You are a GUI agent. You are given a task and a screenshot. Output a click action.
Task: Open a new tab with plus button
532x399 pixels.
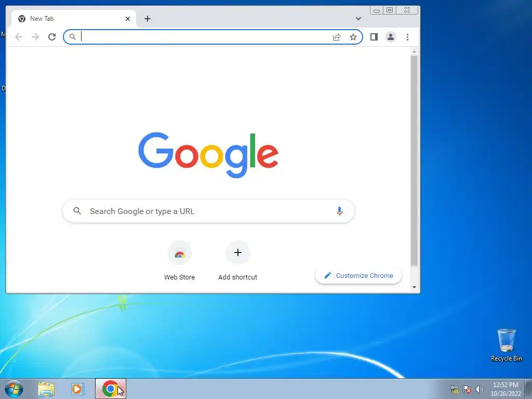pyautogui.click(x=147, y=19)
